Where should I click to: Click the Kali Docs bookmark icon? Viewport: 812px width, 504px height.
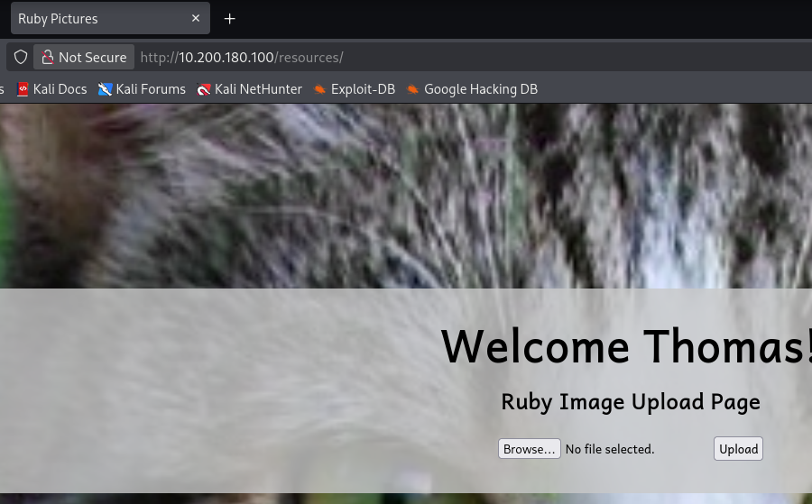pos(23,89)
